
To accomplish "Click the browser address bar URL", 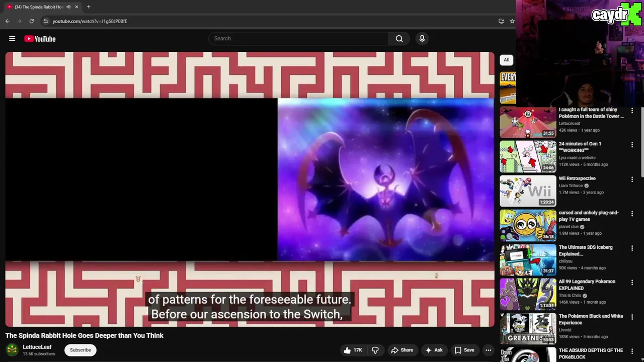I will (90, 21).
